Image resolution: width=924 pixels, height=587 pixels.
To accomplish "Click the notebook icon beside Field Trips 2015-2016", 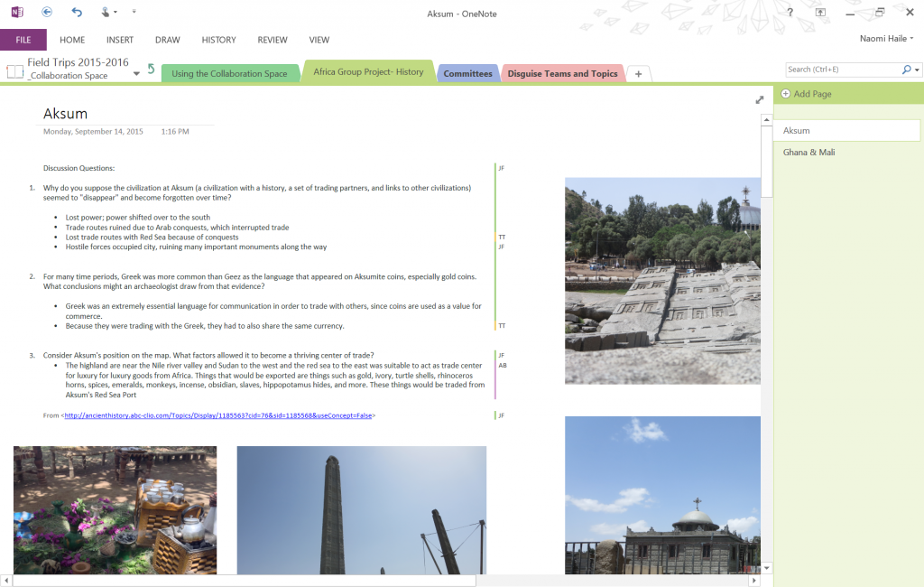I will click(14, 70).
